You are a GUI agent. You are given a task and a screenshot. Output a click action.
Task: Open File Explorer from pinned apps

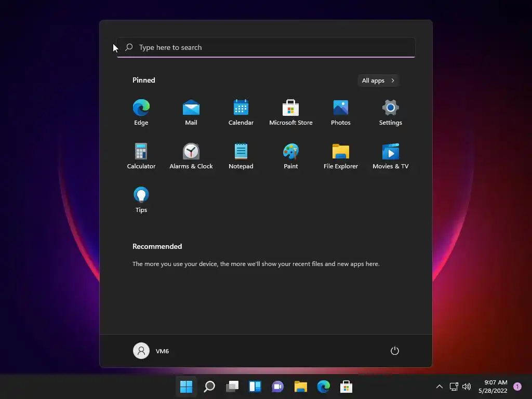(x=341, y=156)
